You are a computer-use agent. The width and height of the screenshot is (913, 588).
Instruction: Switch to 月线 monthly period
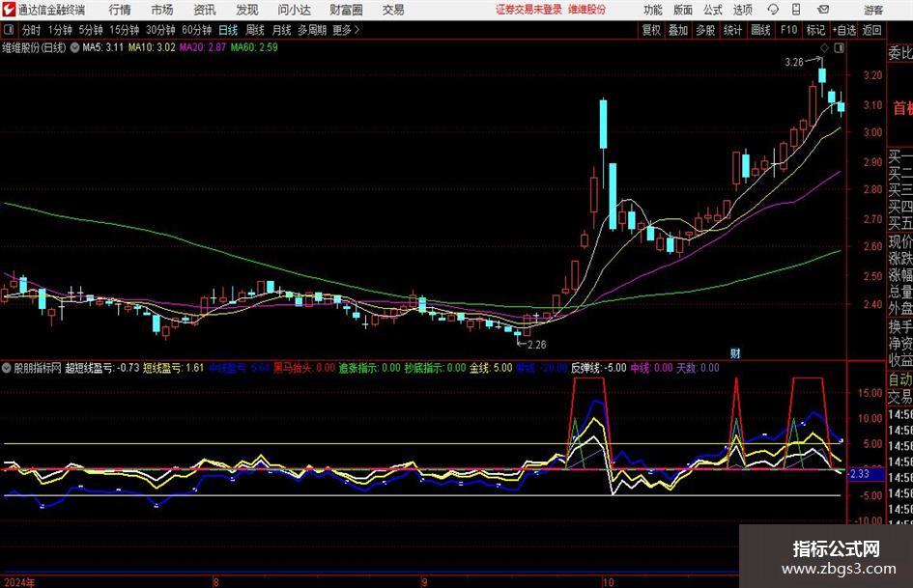[281, 30]
